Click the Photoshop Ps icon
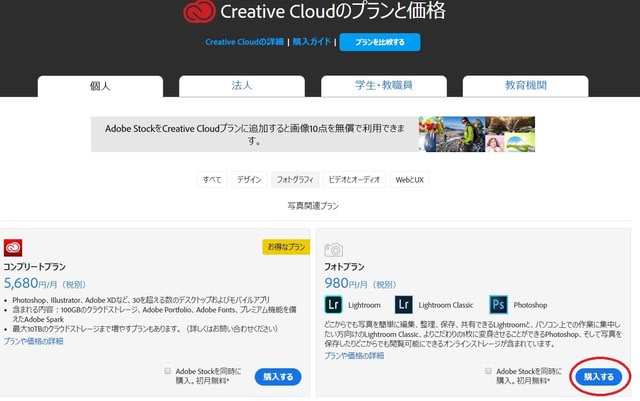The width and height of the screenshot is (640, 401). [x=499, y=305]
